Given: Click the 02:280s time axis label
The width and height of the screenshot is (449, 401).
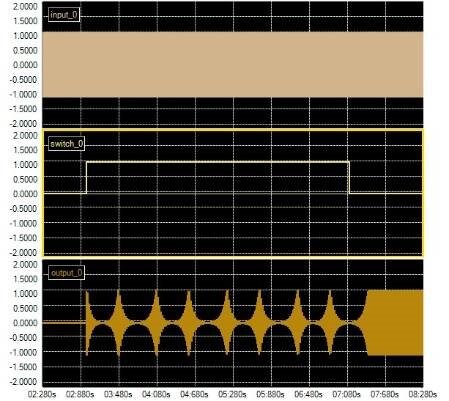Looking at the screenshot, I should click(x=42, y=394).
